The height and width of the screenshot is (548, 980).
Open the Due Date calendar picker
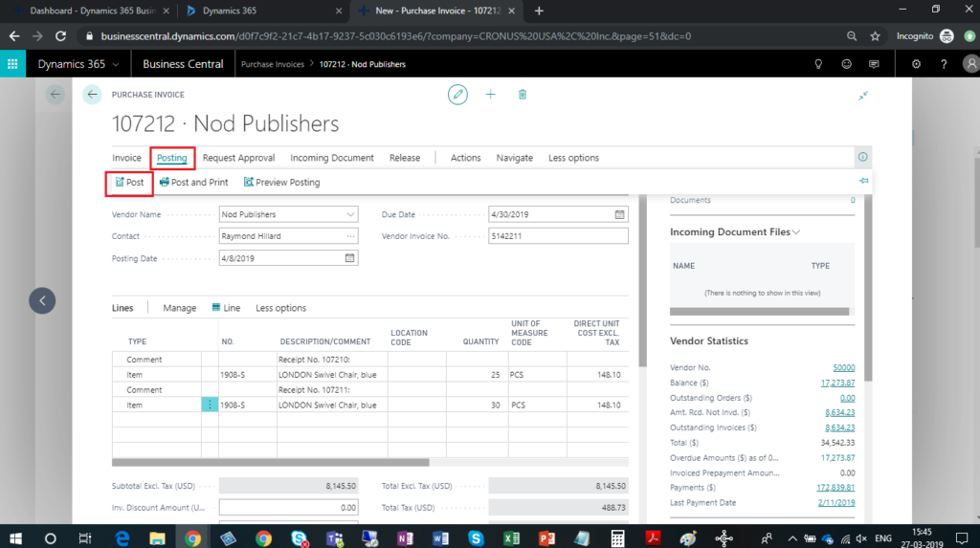point(619,214)
